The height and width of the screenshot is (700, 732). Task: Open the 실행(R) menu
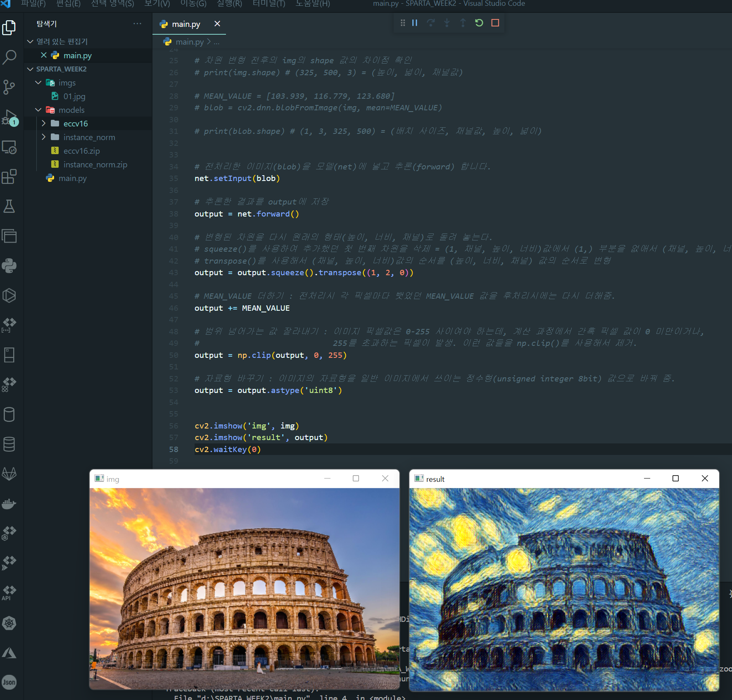229,3
